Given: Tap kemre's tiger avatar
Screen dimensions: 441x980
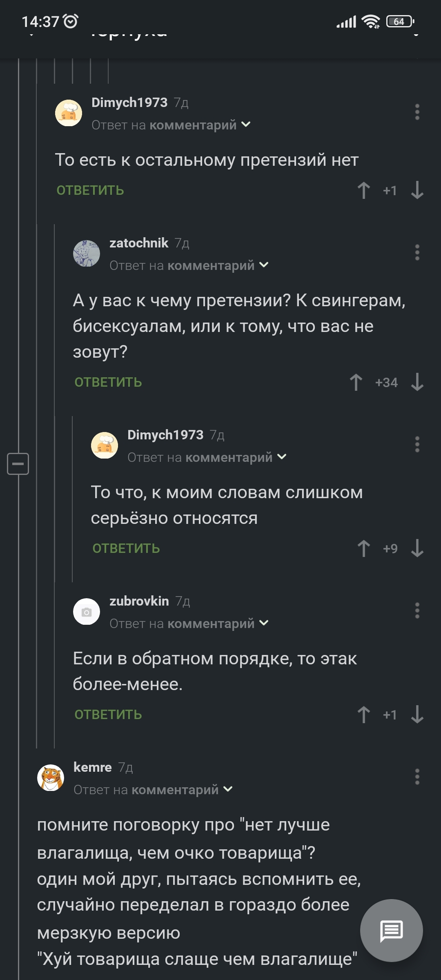Looking at the screenshot, I should click(51, 777).
